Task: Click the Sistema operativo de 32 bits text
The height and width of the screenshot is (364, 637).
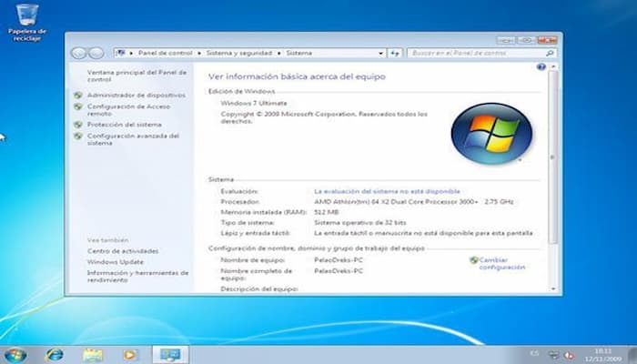Action: click(360, 223)
